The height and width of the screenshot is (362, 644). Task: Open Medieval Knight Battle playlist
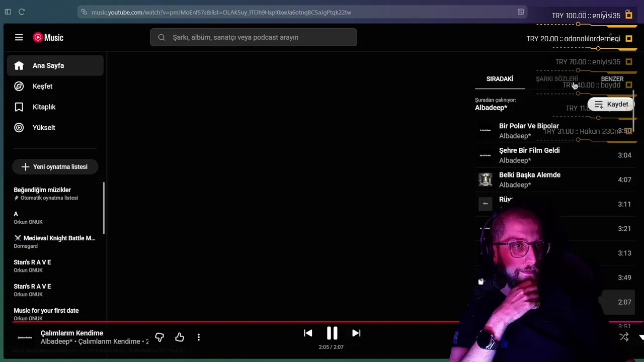point(54,242)
